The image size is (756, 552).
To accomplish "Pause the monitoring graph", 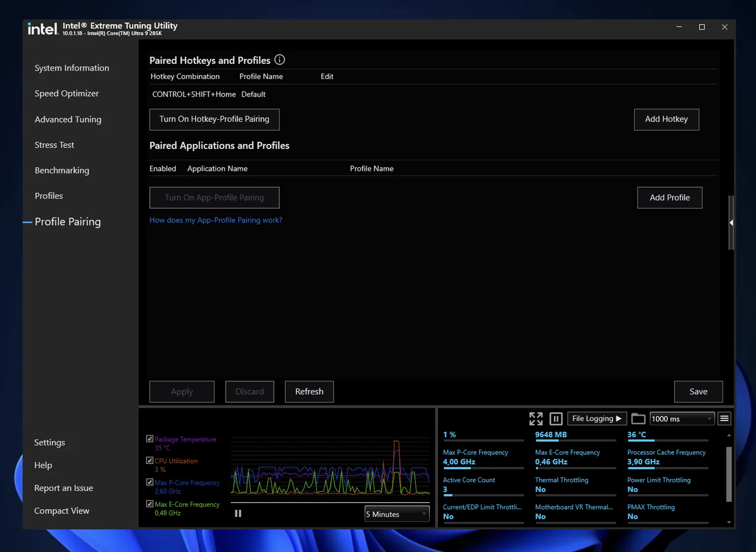I will [x=238, y=513].
